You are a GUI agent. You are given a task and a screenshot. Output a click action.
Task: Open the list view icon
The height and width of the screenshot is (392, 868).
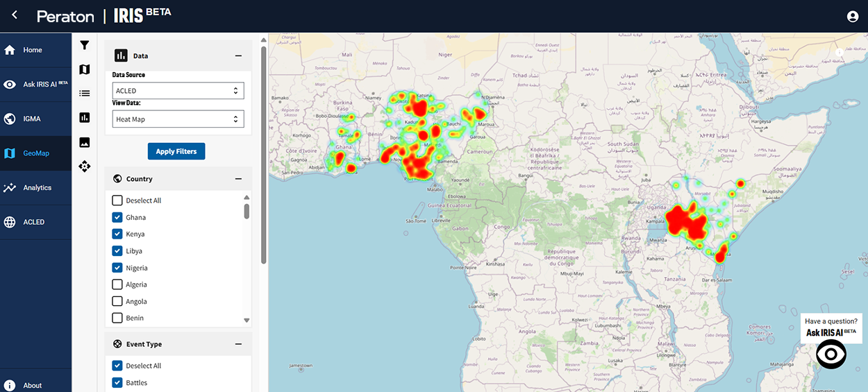click(x=85, y=93)
